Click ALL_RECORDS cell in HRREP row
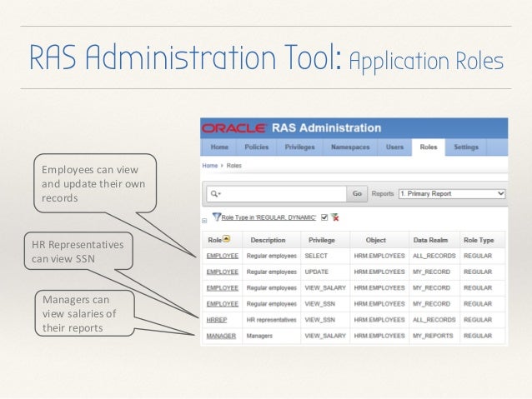The image size is (532, 399). tap(434, 320)
